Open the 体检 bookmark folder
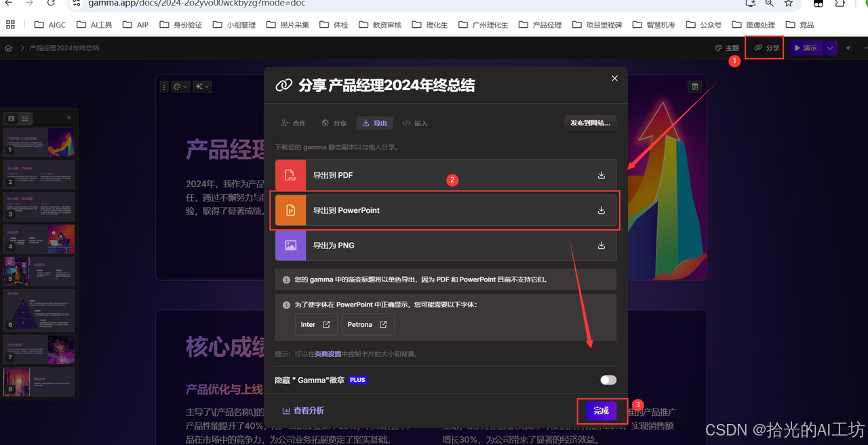This screenshot has width=868, height=445. point(333,24)
